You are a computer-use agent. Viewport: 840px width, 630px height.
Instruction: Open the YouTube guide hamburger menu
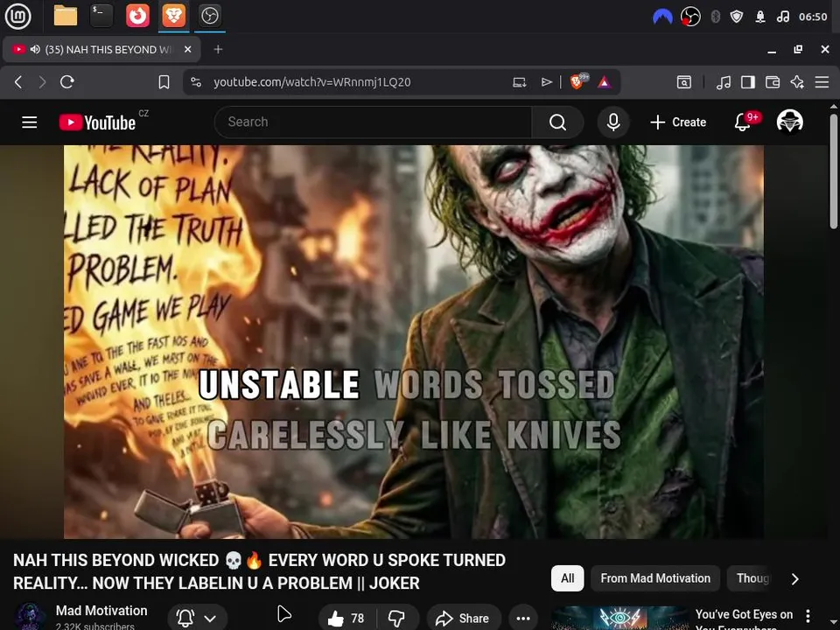(x=30, y=122)
